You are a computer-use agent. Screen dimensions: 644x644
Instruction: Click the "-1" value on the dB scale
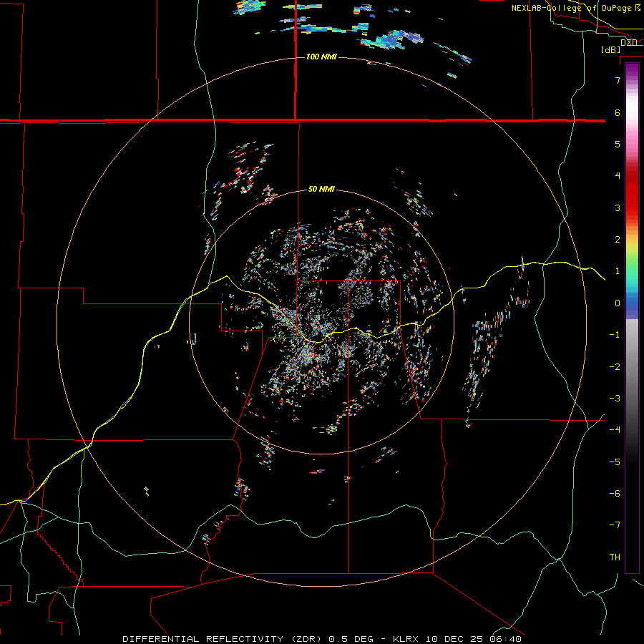pos(615,335)
